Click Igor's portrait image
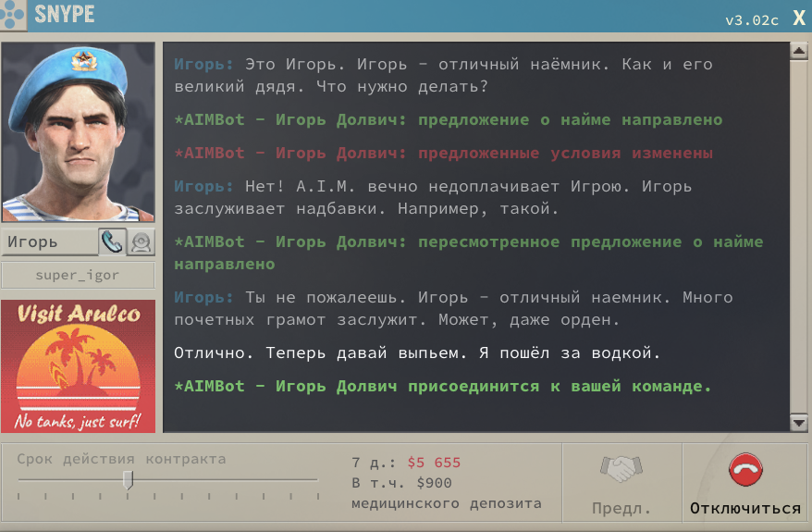The width and height of the screenshot is (812, 532). [x=78, y=132]
